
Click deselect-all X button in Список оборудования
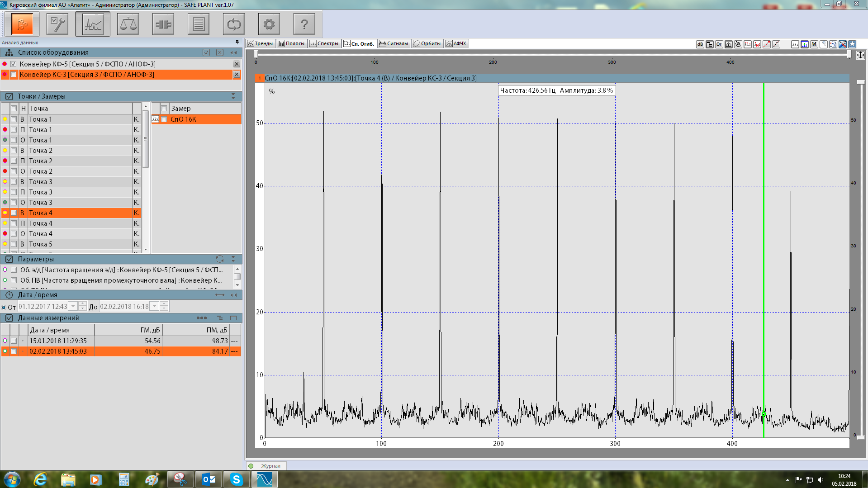point(220,52)
